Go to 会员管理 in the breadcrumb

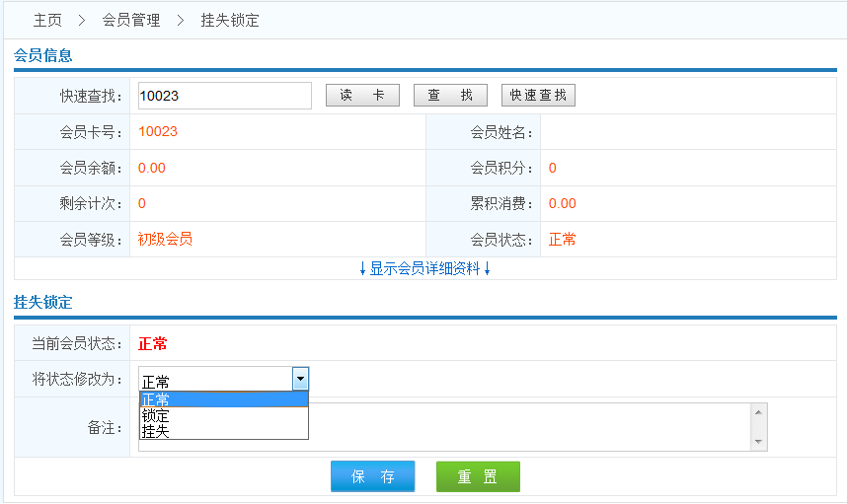[130, 20]
